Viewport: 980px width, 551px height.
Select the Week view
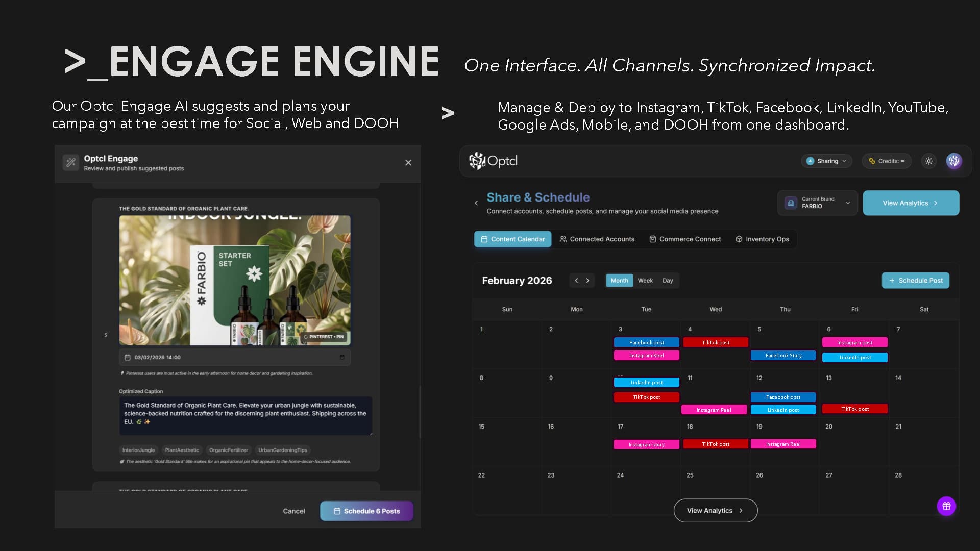click(x=646, y=281)
